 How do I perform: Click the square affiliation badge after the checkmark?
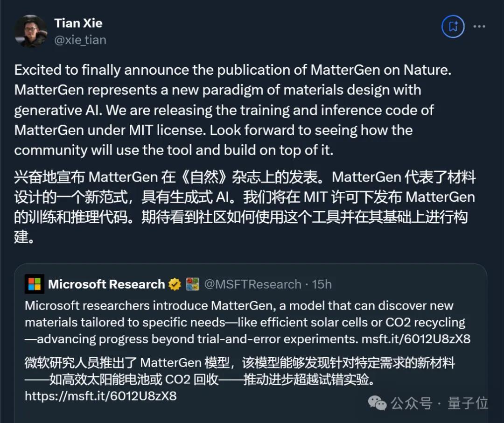pyautogui.click(x=191, y=284)
